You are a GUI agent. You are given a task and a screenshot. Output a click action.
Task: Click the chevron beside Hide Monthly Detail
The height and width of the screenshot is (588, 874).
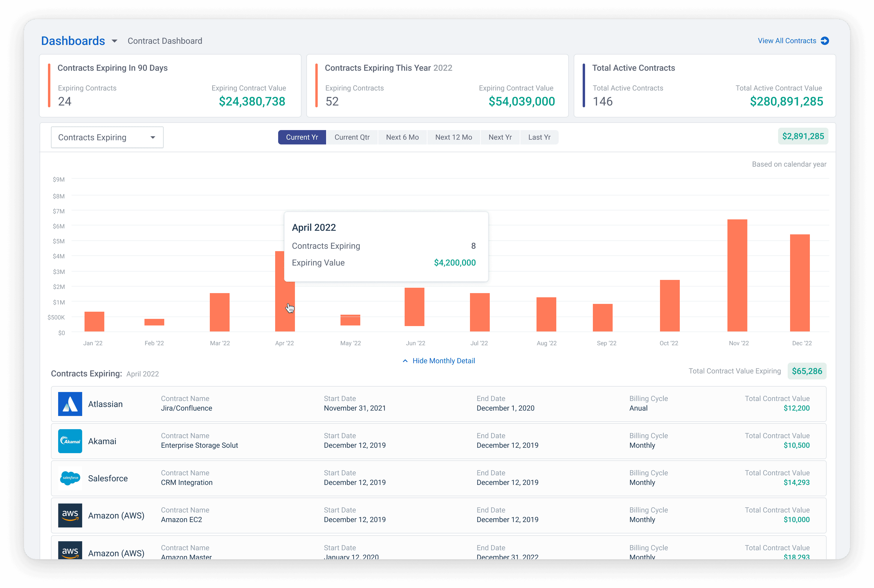(x=405, y=361)
